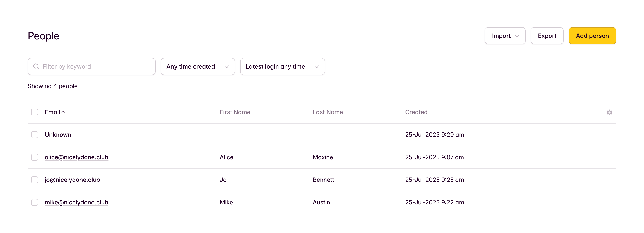Click the Import chevron arrow
This screenshot has width=644, height=233.
[517, 36]
